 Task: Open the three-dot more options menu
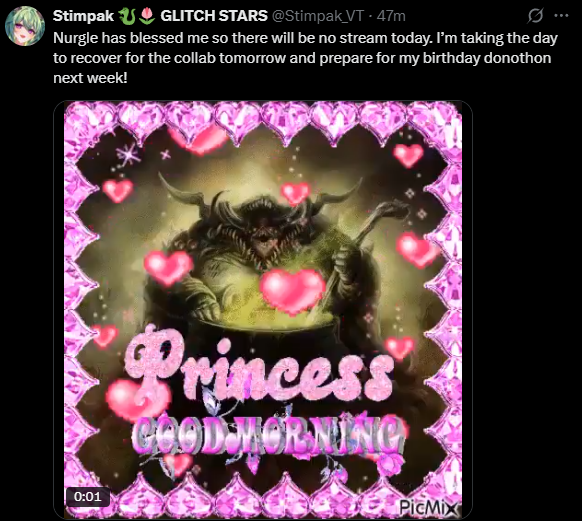(x=561, y=16)
